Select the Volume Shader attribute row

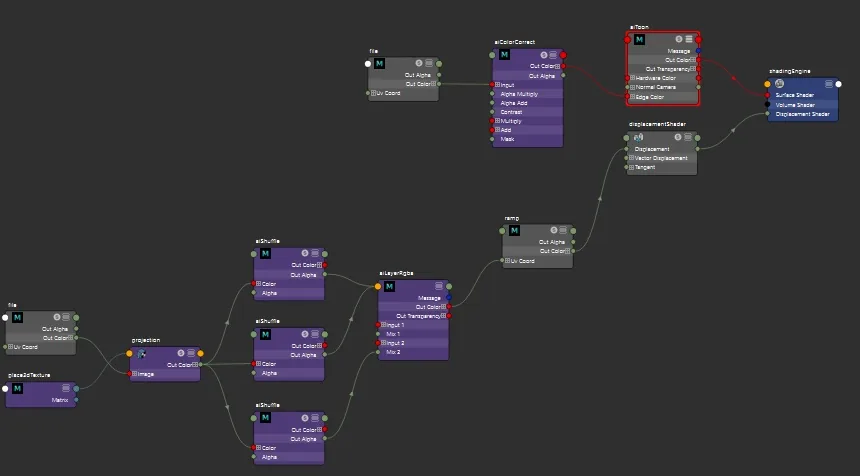coord(802,105)
